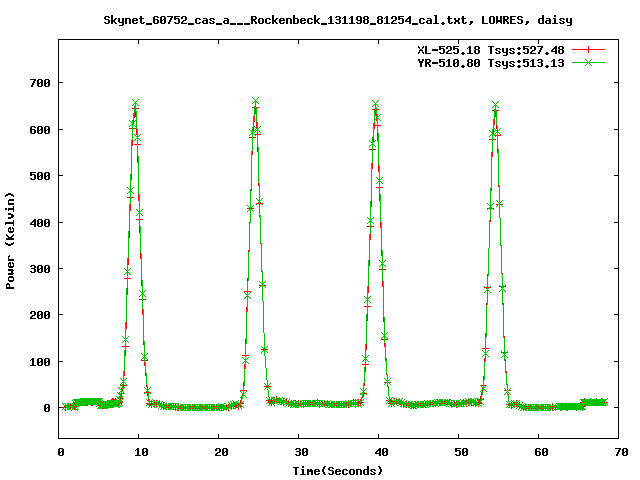This screenshot has width=640, height=480.
Task: Click the 700 y-axis tick label
Action: coord(40,83)
